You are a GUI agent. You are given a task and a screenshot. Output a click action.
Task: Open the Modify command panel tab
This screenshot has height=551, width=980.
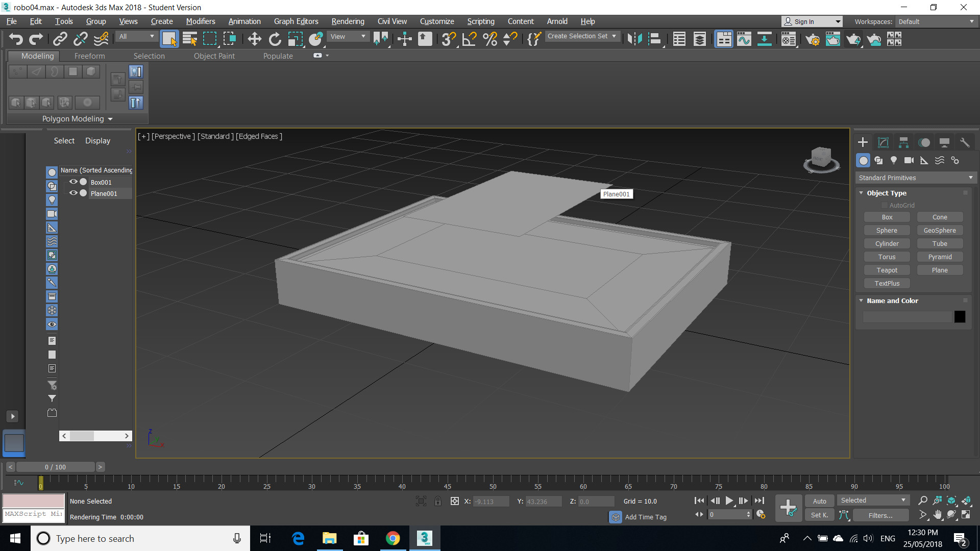883,142
